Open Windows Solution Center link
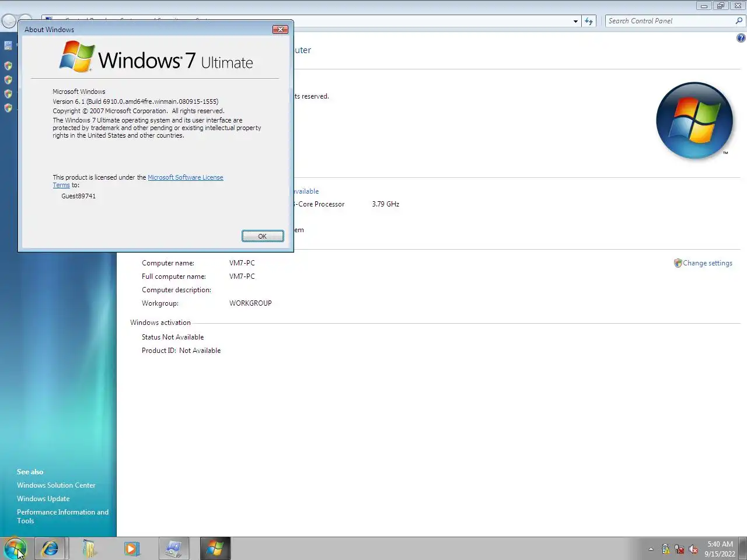Viewport: 747px width, 560px height. point(56,485)
